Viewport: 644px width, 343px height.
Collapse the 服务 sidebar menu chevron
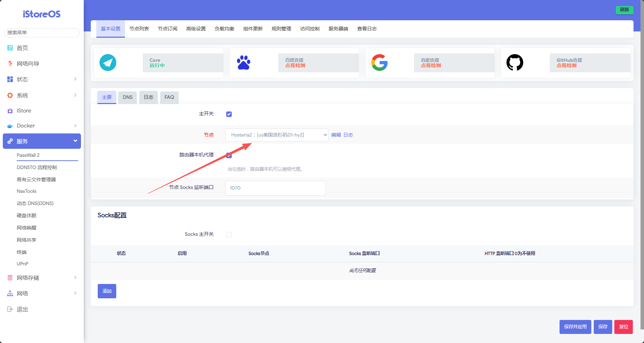pyautogui.click(x=75, y=141)
